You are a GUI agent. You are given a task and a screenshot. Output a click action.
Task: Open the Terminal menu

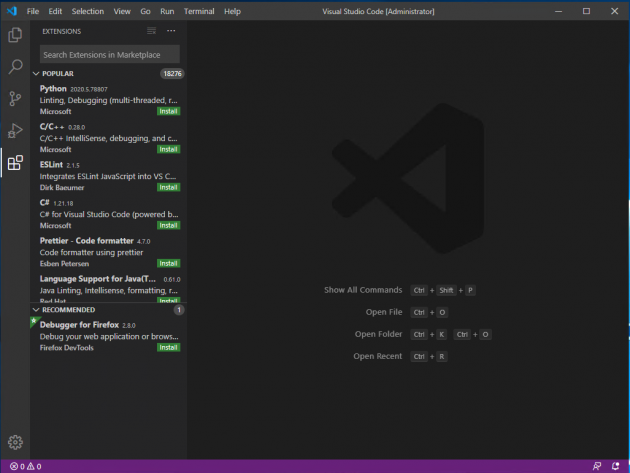[x=199, y=11]
